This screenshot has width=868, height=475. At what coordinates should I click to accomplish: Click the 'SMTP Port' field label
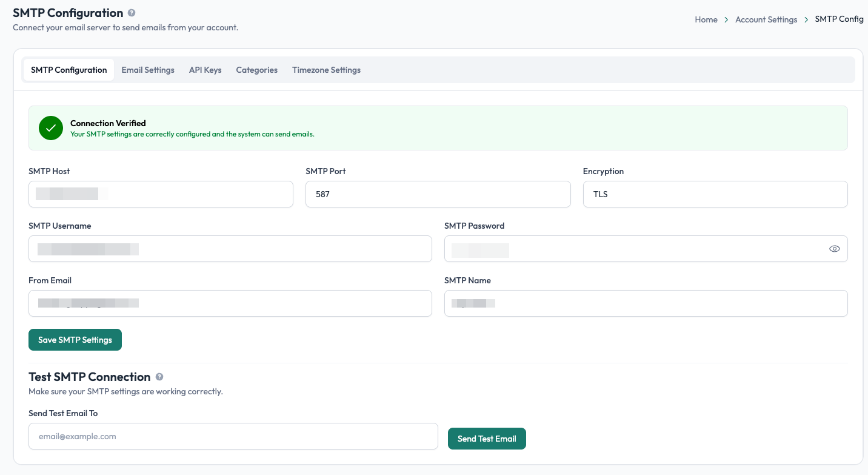tap(326, 171)
